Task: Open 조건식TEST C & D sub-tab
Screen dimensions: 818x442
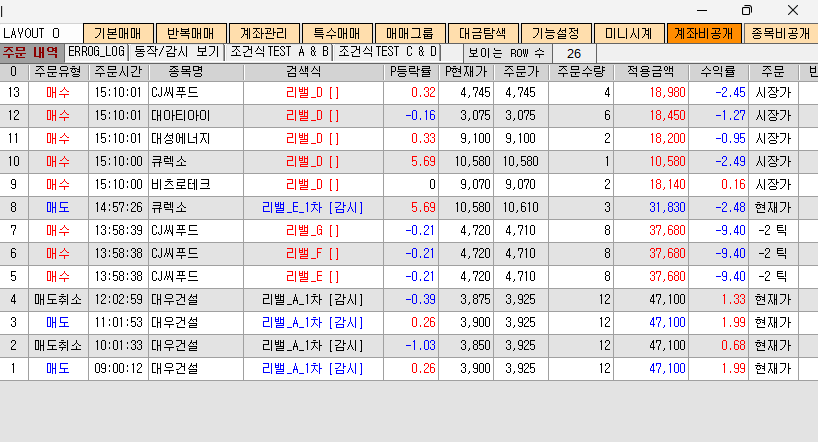Action: point(388,53)
